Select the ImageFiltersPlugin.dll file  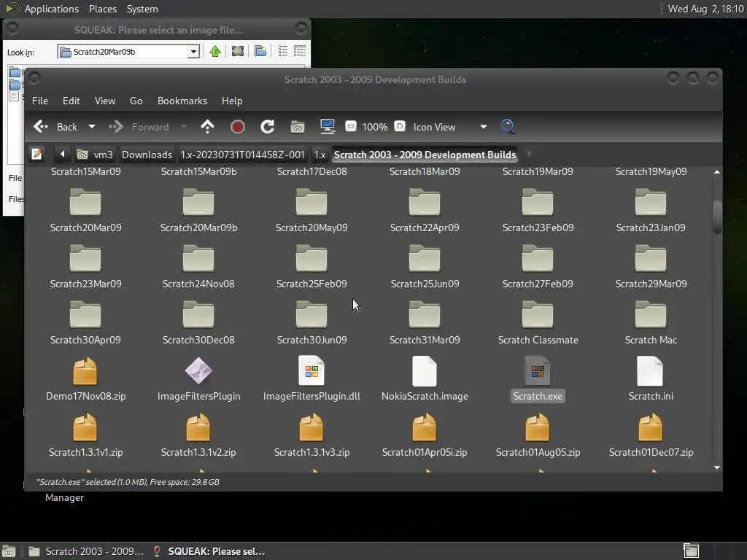pyautogui.click(x=311, y=378)
